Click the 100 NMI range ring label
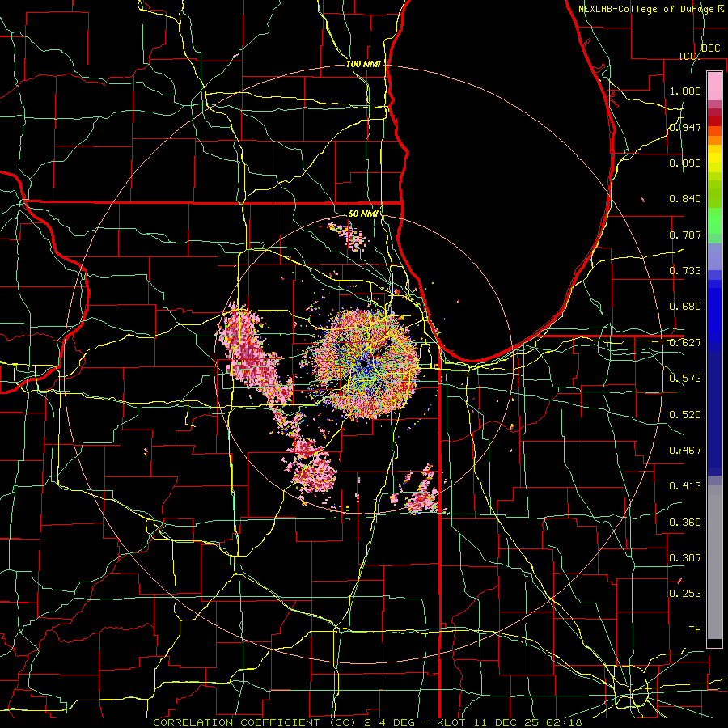This screenshot has height=728, width=728. coord(363,64)
